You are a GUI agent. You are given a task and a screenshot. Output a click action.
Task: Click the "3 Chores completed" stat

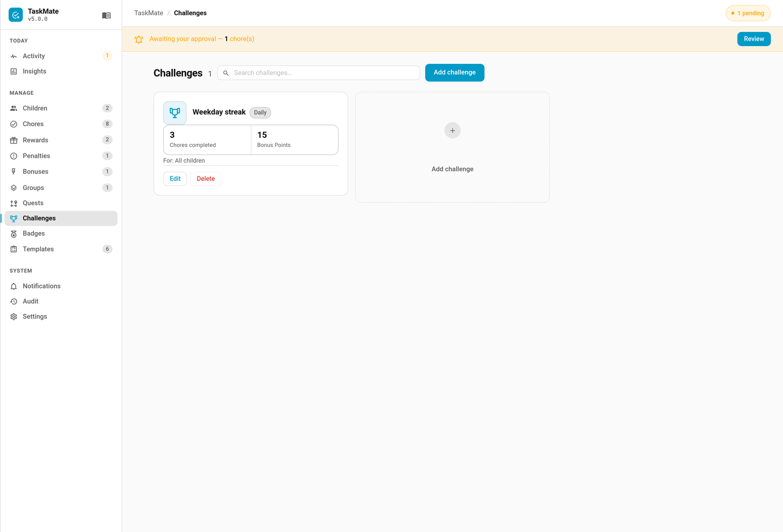[x=207, y=140]
